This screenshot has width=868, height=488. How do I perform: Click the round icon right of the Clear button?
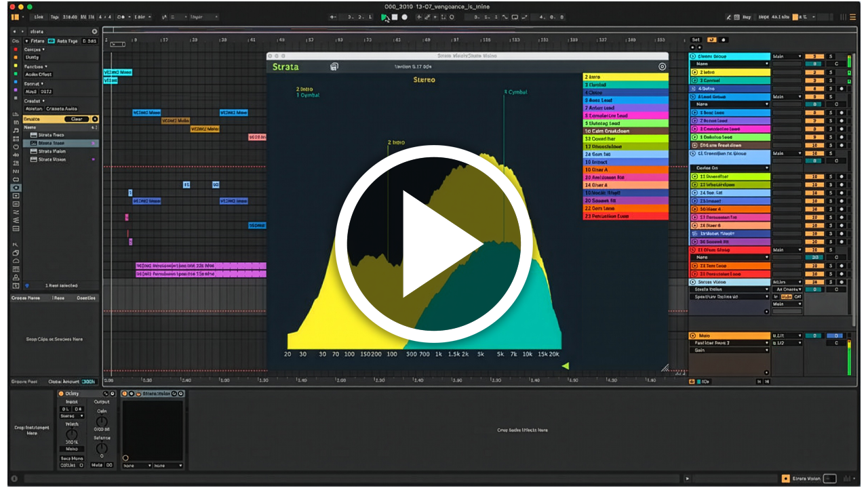95,119
